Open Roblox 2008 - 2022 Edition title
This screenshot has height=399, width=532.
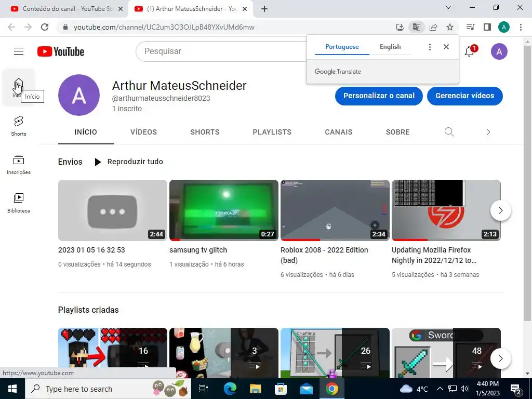pos(324,255)
